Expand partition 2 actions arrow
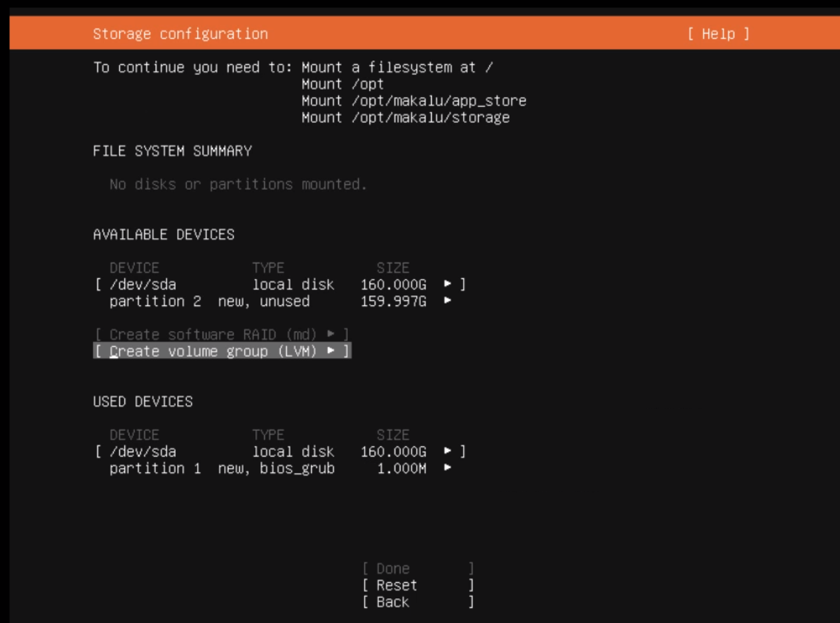 click(446, 301)
